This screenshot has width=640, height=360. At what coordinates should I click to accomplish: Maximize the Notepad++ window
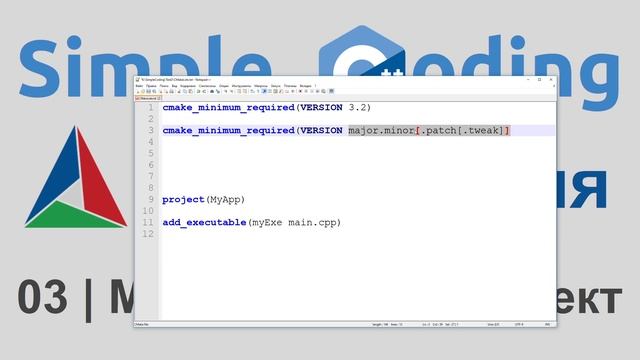(x=540, y=80)
